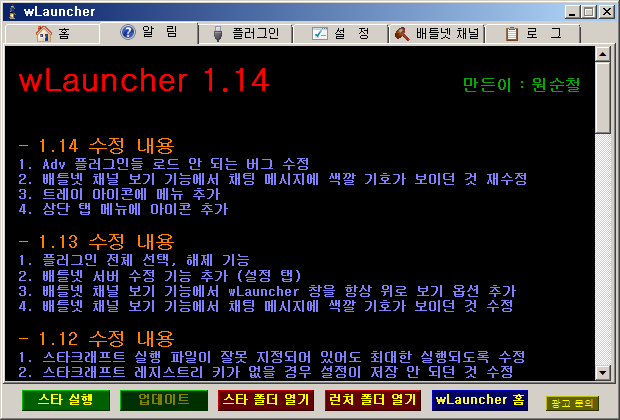Visit wLauncher 홈 button
This screenshot has height=420, width=620.
(480, 400)
